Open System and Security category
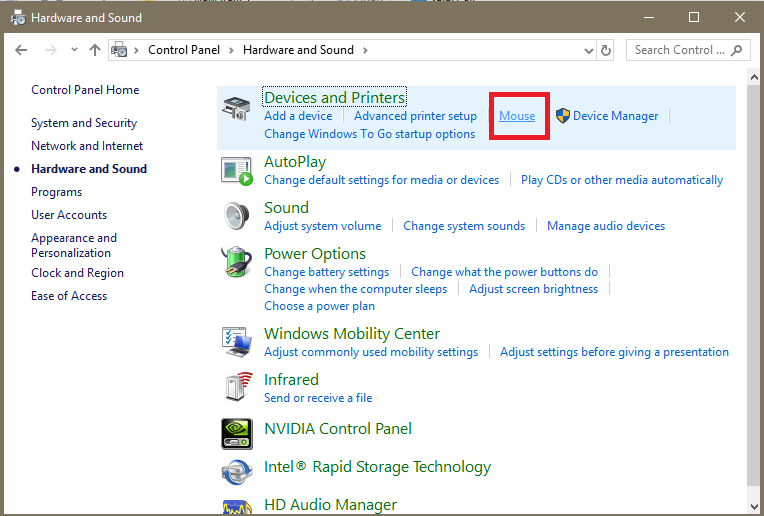 tap(84, 123)
